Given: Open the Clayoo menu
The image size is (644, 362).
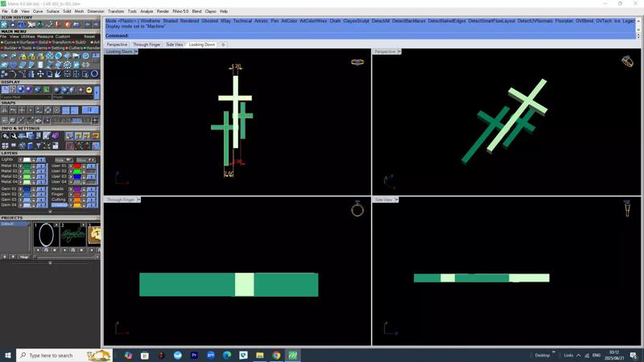Looking at the screenshot, I should pos(210,11).
